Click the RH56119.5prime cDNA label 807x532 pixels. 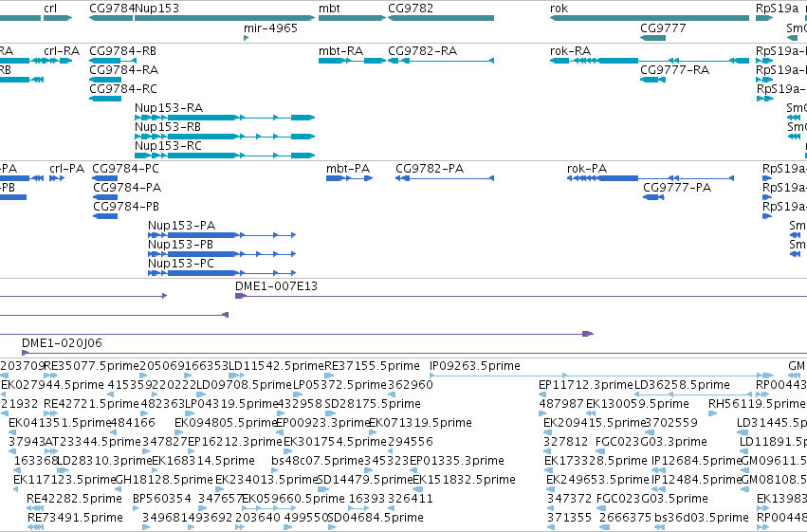(757, 404)
